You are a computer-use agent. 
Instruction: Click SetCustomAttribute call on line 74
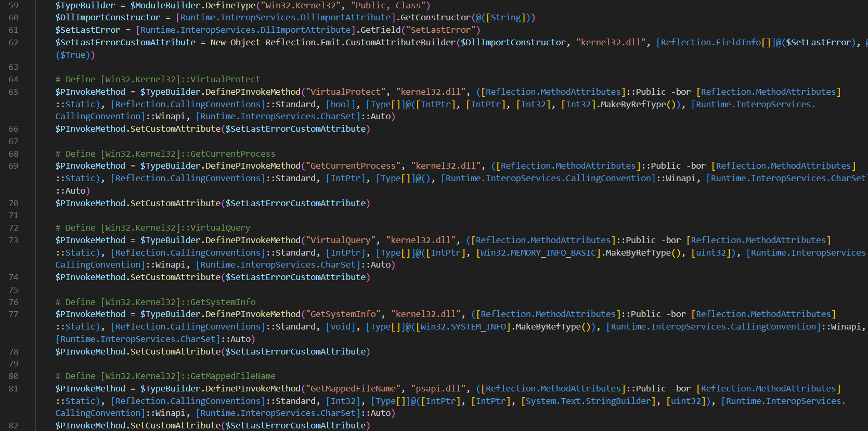tap(175, 277)
